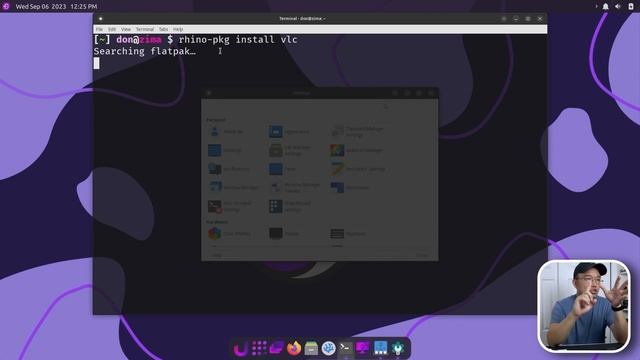Close the Terminal window
The height and width of the screenshot is (360, 640).
540,18
